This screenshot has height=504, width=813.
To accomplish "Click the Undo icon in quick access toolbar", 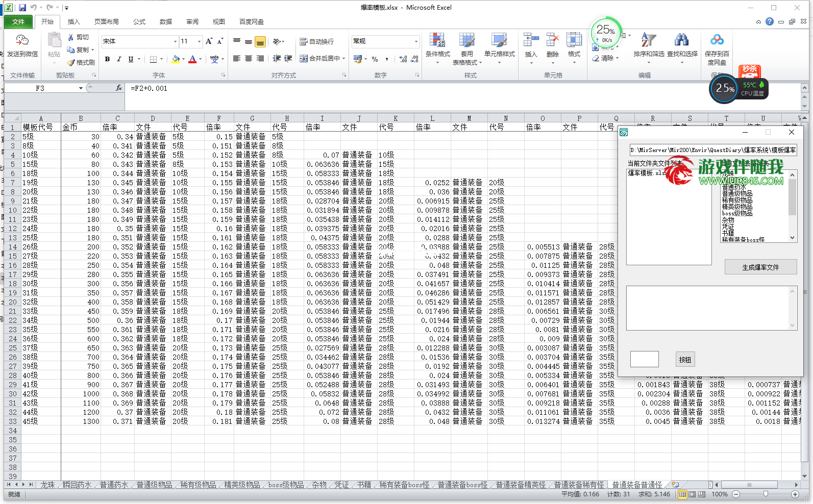I will (34, 8).
